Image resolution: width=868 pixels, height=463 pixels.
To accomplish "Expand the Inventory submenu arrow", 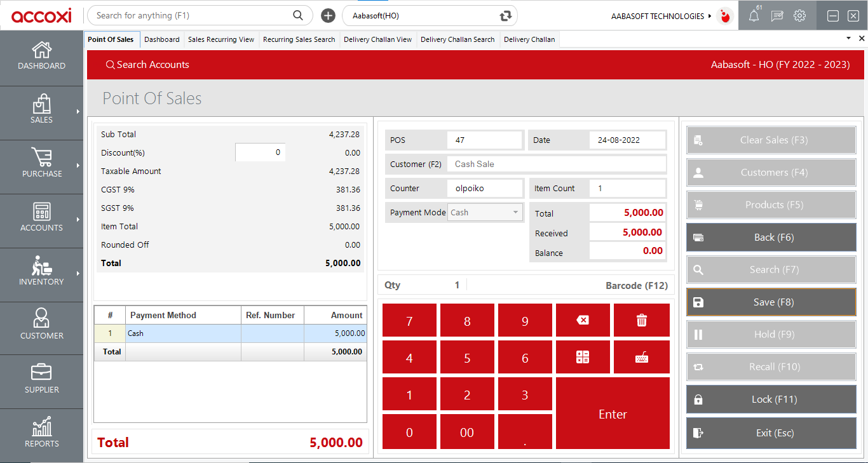I will click(78, 274).
